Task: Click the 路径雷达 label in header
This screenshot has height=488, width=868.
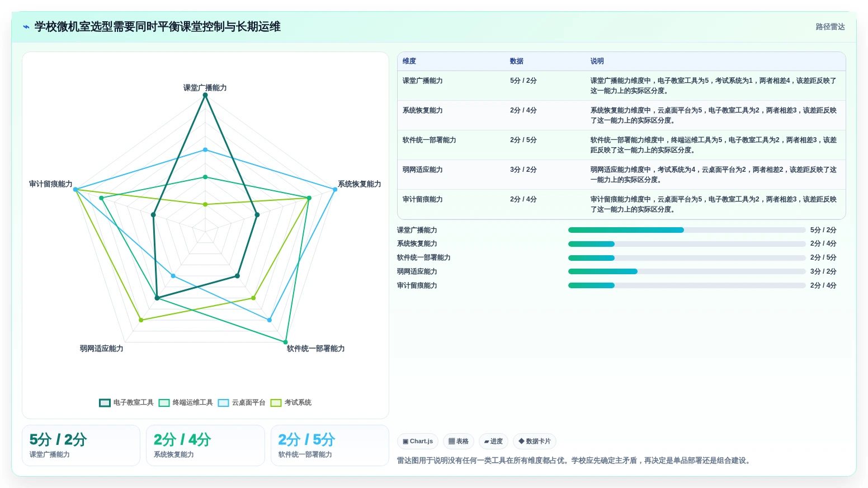Action: (x=830, y=27)
